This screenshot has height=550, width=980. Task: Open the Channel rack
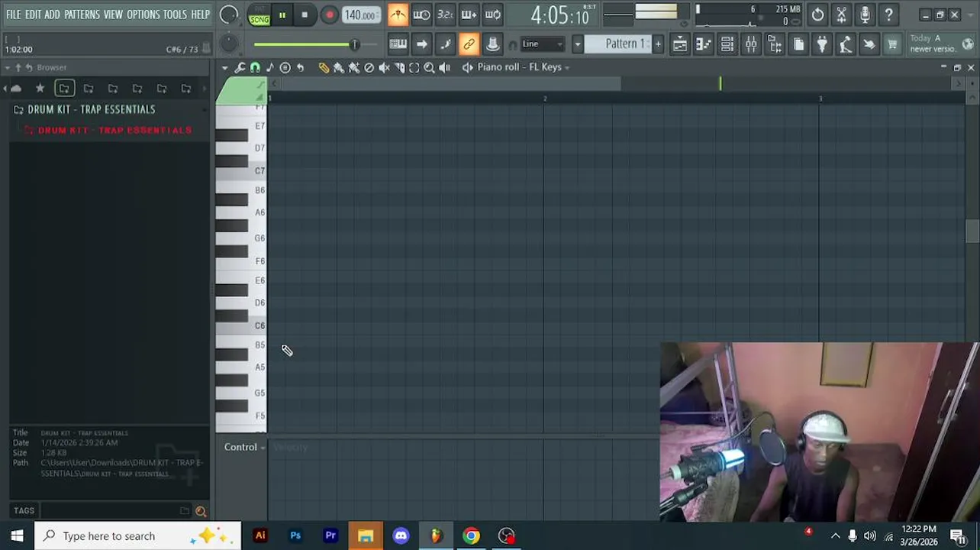pyautogui.click(x=727, y=44)
